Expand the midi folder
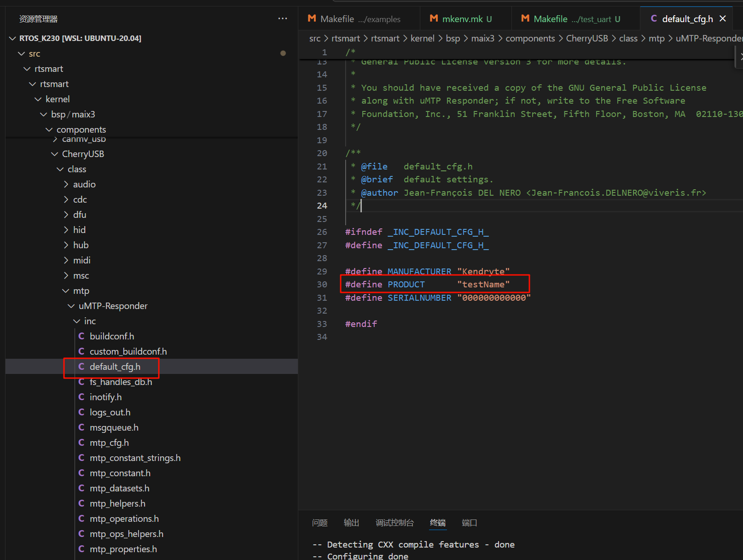 click(x=66, y=260)
